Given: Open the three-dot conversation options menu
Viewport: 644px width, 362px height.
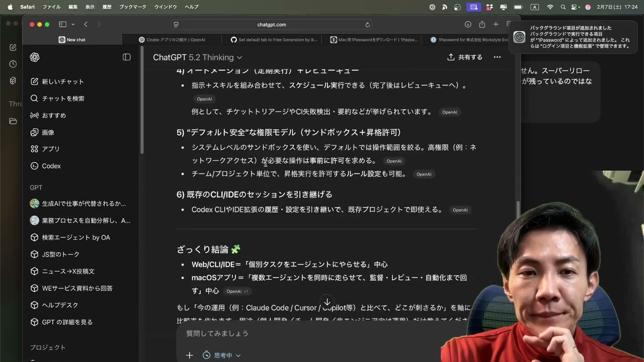Looking at the screenshot, I should 497,57.
